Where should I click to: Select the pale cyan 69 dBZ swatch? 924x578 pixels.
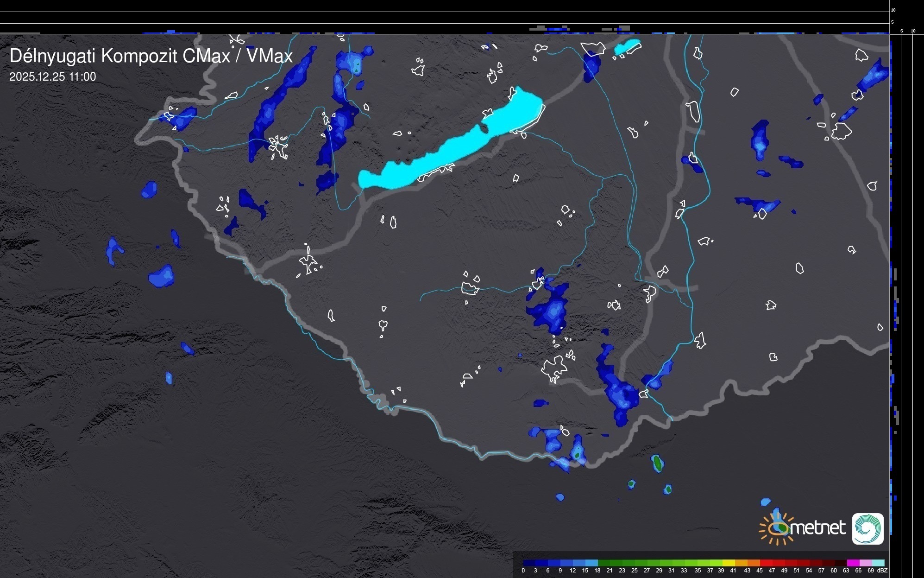pyautogui.click(x=878, y=563)
